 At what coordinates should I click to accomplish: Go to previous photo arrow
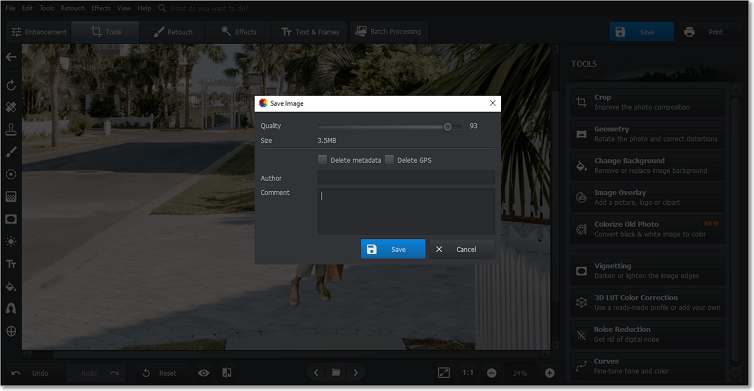tap(316, 373)
